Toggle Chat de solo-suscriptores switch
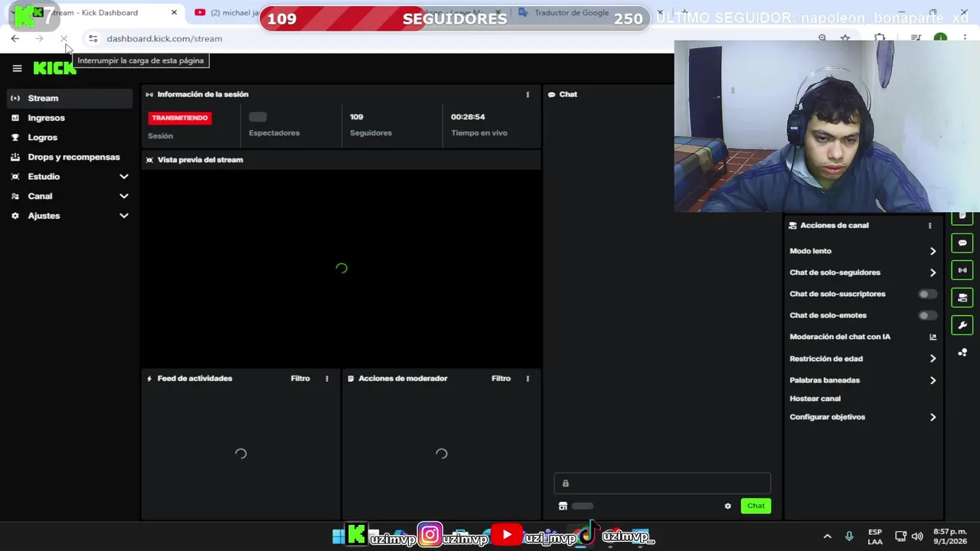The height and width of the screenshot is (551, 980). (927, 294)
